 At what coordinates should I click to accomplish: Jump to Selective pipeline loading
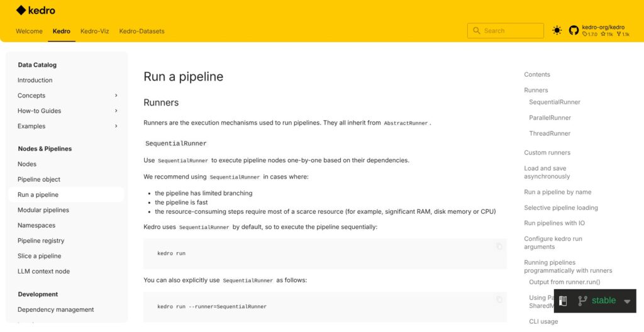coord(561,208)
